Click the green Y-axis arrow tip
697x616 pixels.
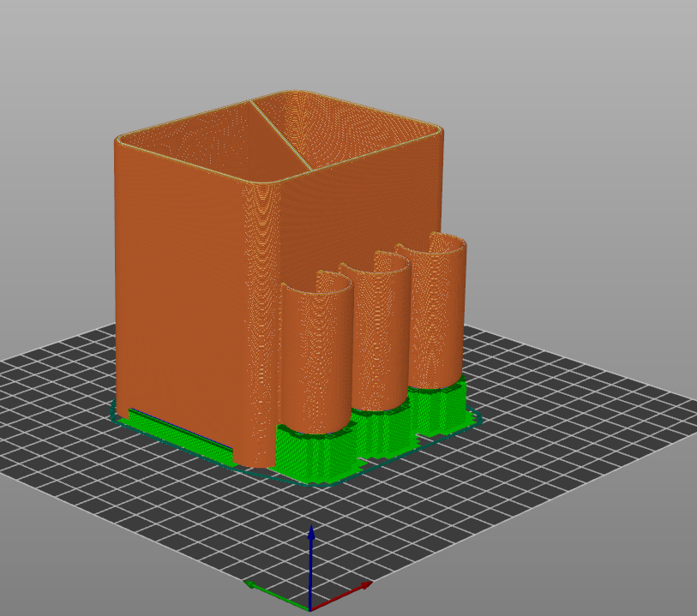pyautogui.click(x=250, y=585)
